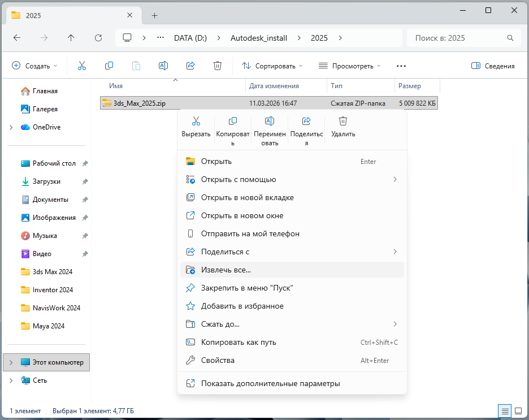Choose Поделиться icon in context menu top row
The height and width of the screenshot is (420, 529).
(306, 131)
